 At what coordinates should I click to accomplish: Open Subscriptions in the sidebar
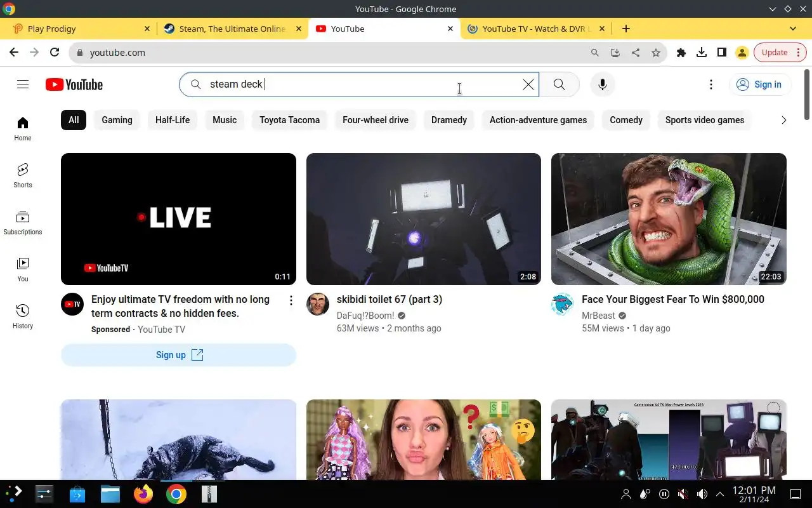[x=23, y=223]
